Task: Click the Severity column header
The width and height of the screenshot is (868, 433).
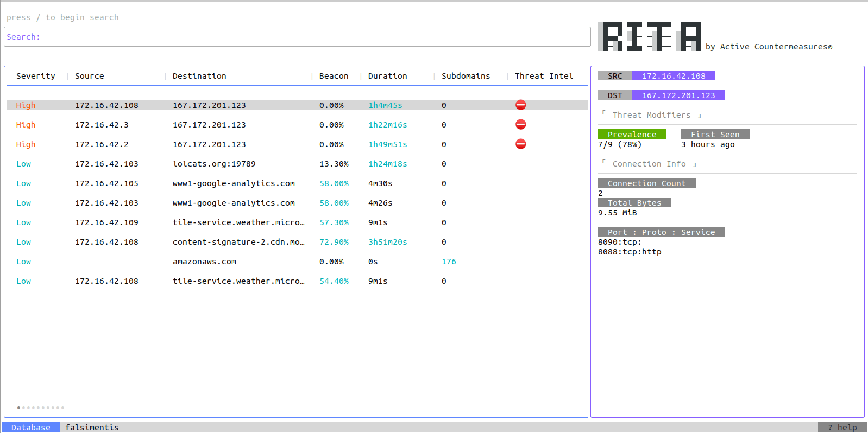Action: [36, 76]
